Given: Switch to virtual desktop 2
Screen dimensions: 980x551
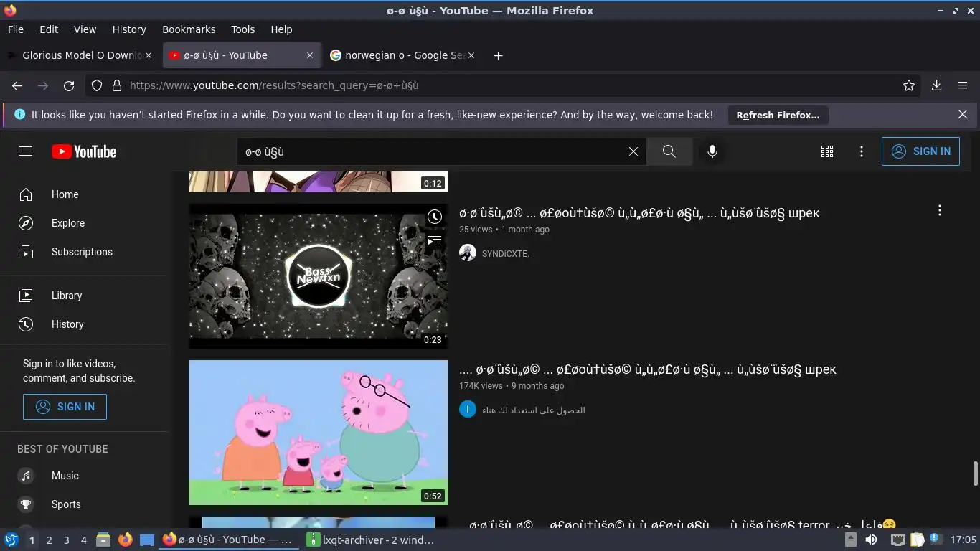Looking at the screenshot, I should click(x=49, y=540).
